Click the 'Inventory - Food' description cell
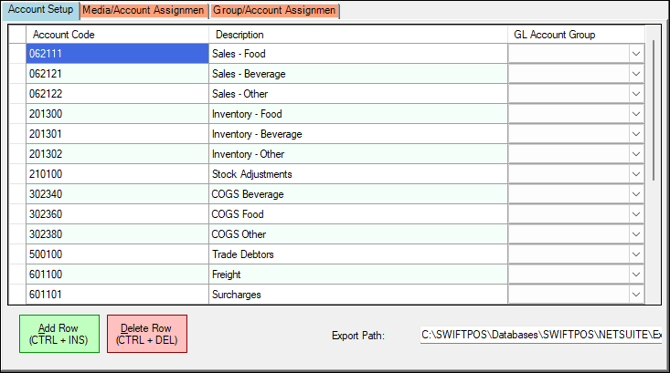 (x=358, y=114)
